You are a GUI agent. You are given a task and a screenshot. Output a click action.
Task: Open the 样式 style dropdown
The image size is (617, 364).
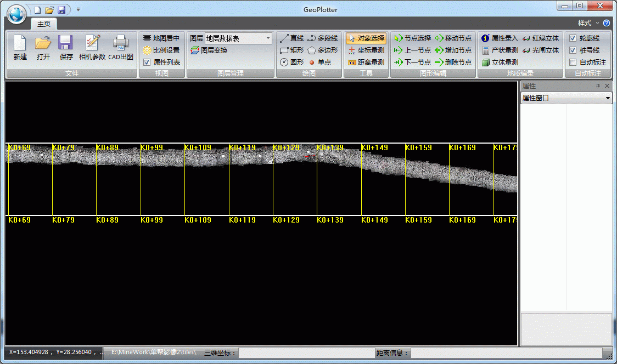[588, 23]
